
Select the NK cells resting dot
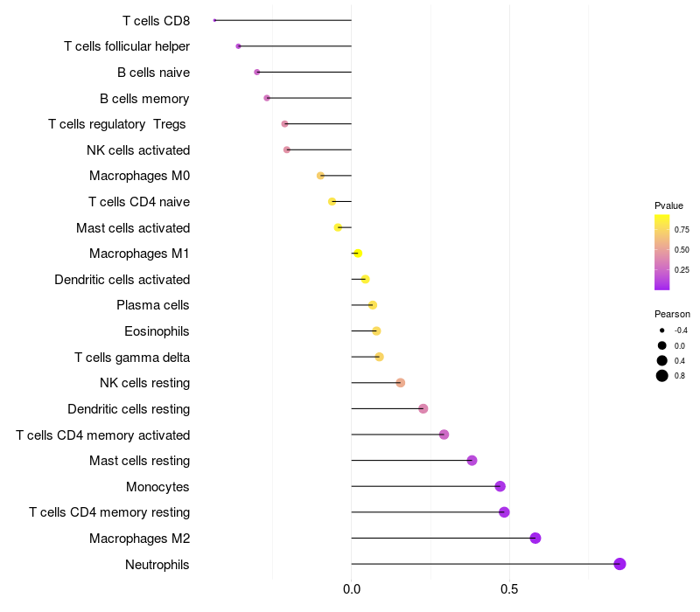[400, 383]
